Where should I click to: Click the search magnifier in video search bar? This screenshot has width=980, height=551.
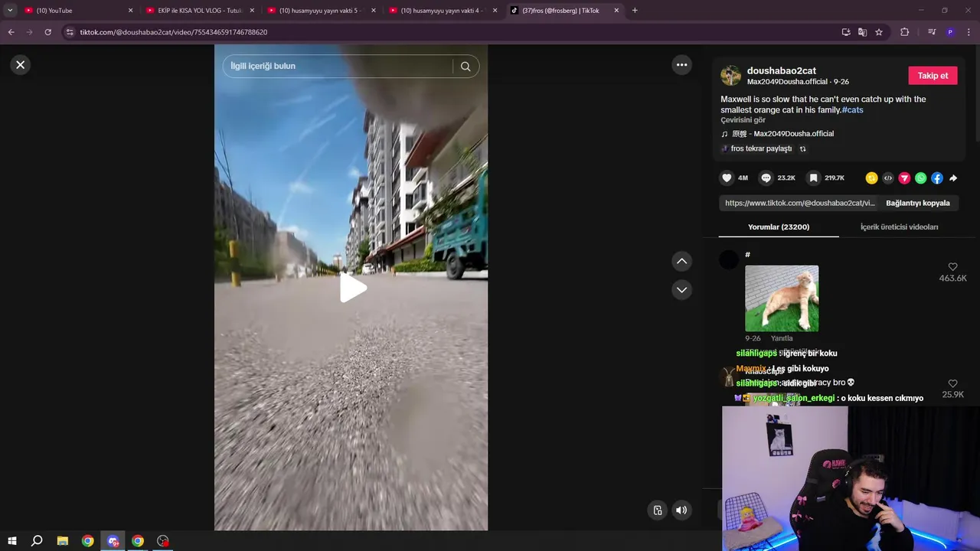coord(465,67)
